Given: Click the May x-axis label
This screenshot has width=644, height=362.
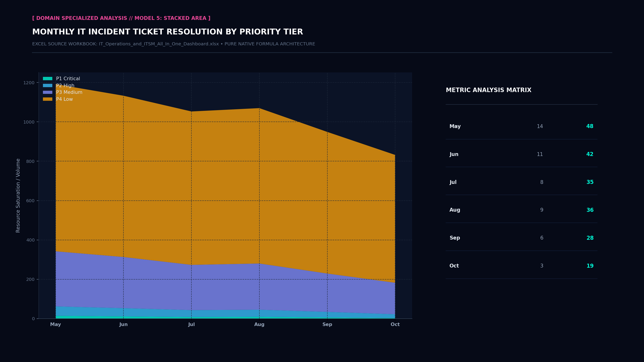Looking at the screenshot, I should (55, 324).
